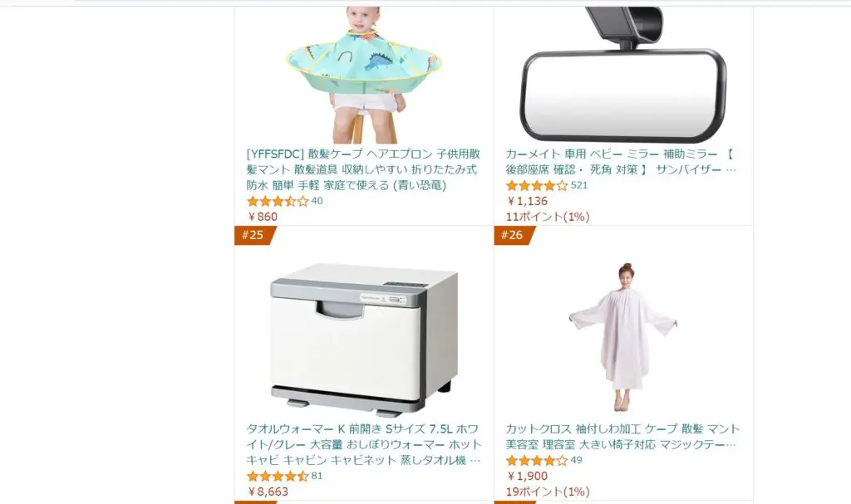Open the 40 reviews count link
This screenshot has height=504, width=851.
[317, 201]
